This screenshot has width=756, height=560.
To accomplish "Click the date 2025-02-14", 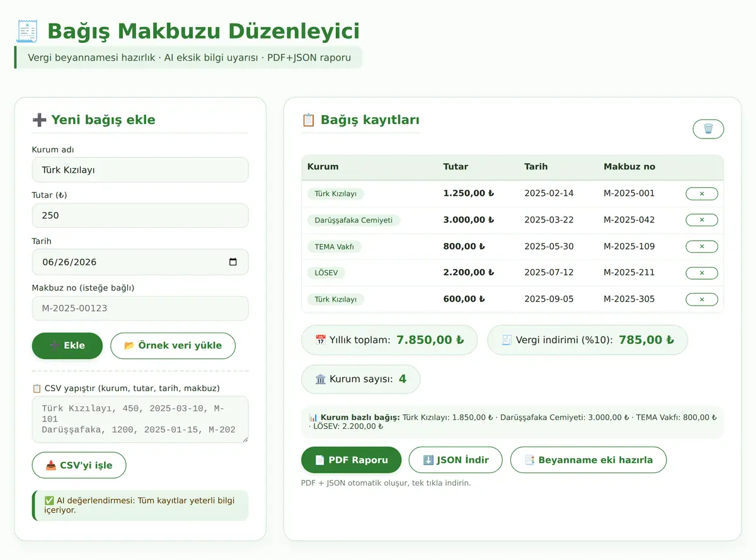I will click(549, 193).
